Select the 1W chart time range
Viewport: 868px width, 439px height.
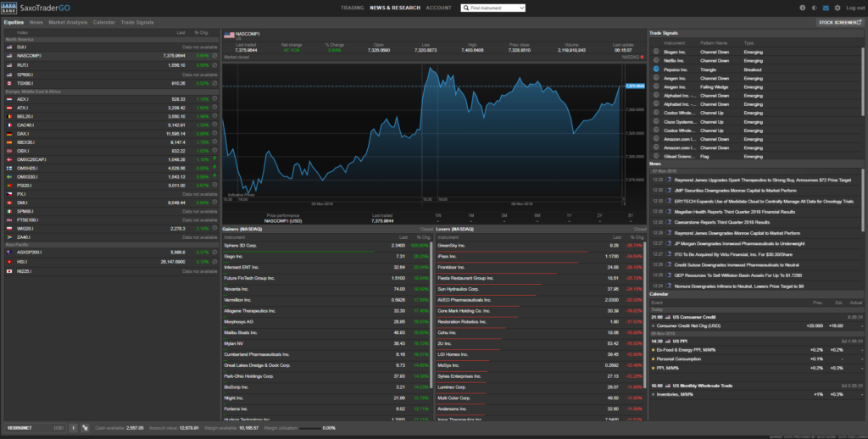click(x=438, y=216)
